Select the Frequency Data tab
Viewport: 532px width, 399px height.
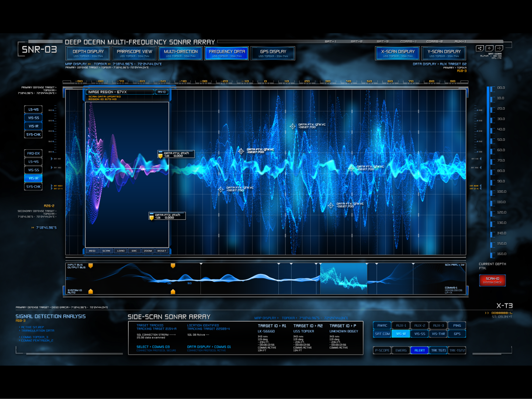[227, 53]
